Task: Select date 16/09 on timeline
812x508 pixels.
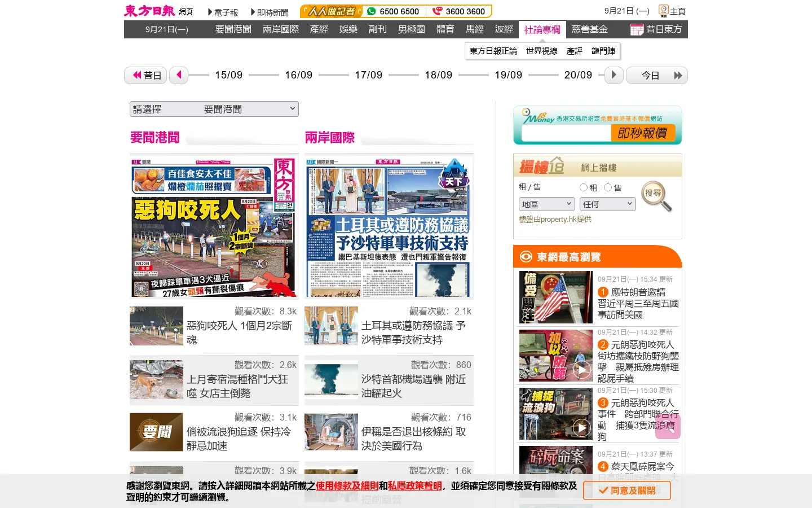Action: pos(299,75)
